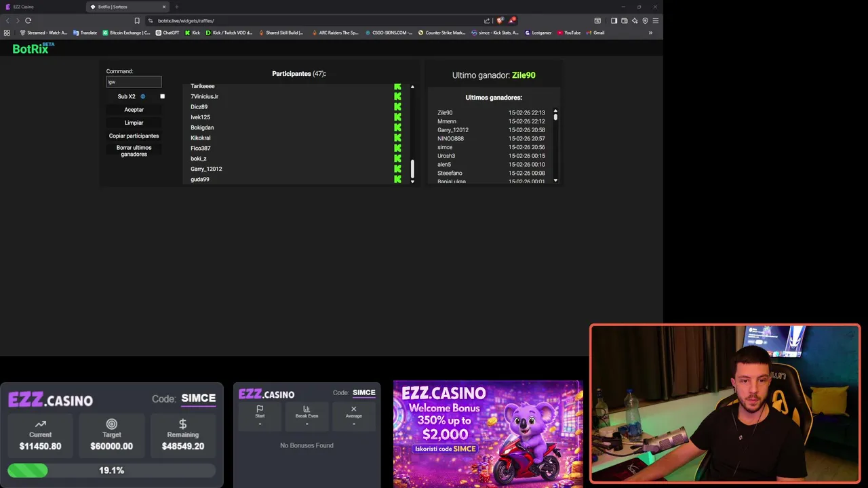Close the BotRix | Sorteos tab

tap(163, 7)
